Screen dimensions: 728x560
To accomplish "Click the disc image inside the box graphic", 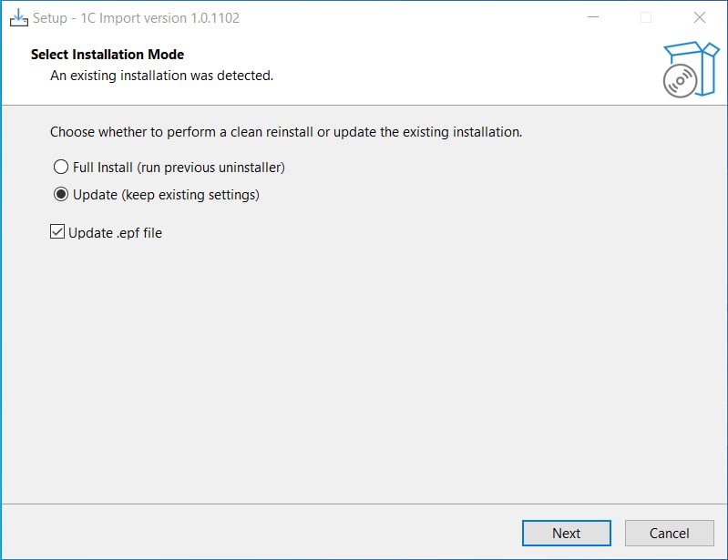I will (681, 81).
